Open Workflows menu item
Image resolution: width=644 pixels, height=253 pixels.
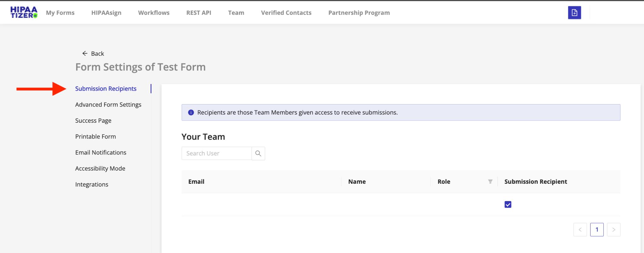154,13
